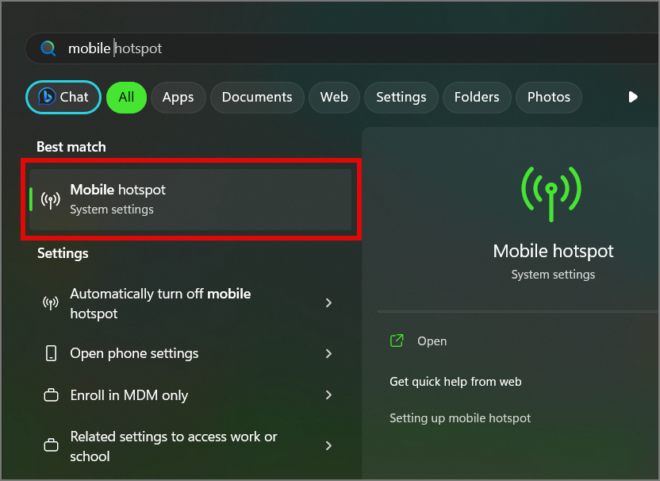Click Open in the preview pane

(x=432, y=341)
